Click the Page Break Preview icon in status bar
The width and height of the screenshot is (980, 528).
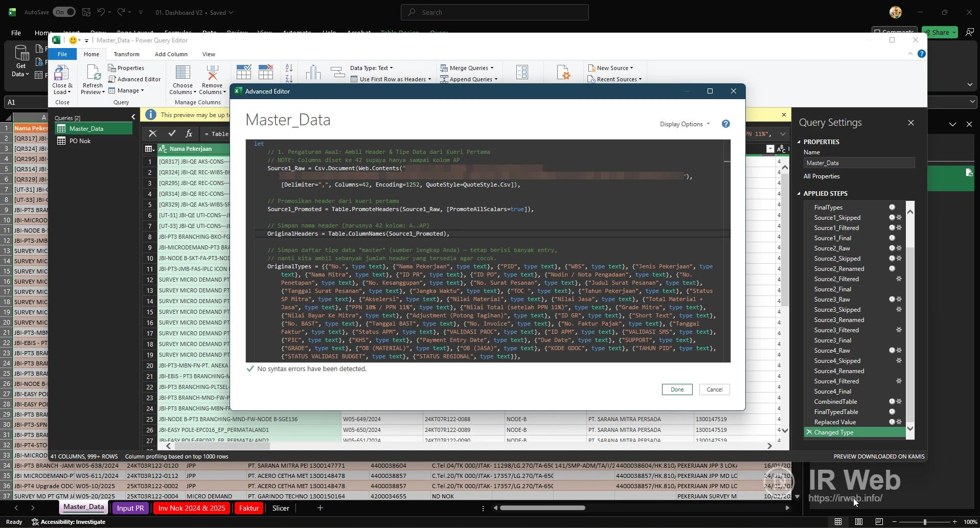click(x=879, y=521)
